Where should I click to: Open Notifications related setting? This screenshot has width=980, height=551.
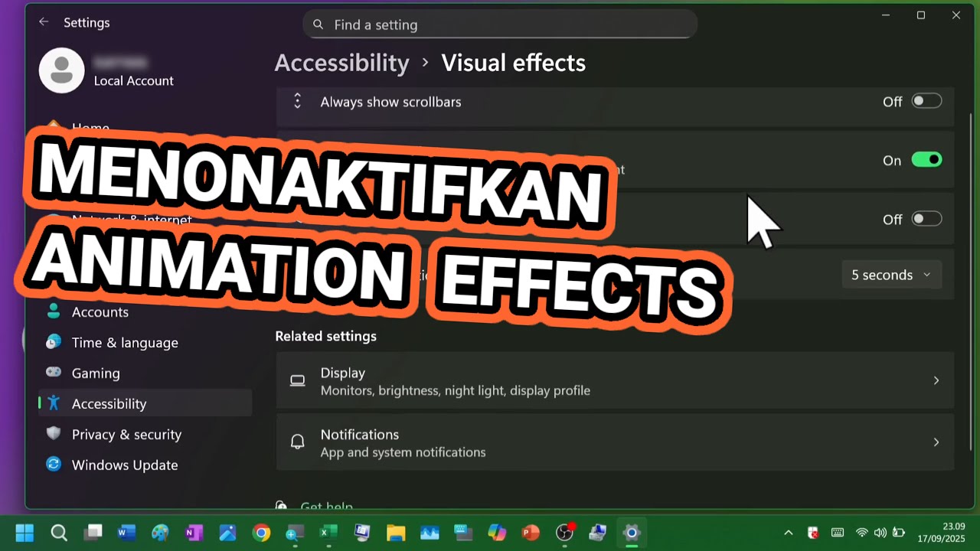click(615, 442)
